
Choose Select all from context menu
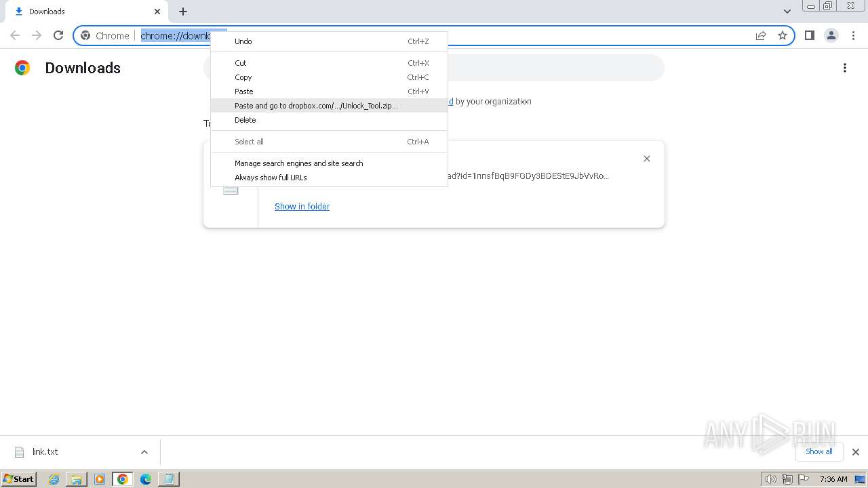tap(329, 142)
